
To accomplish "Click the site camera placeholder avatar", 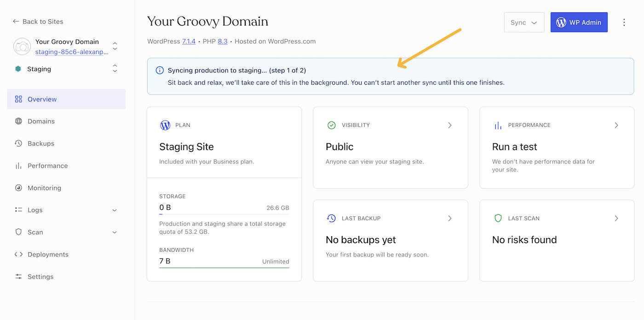I will (22, 47).
